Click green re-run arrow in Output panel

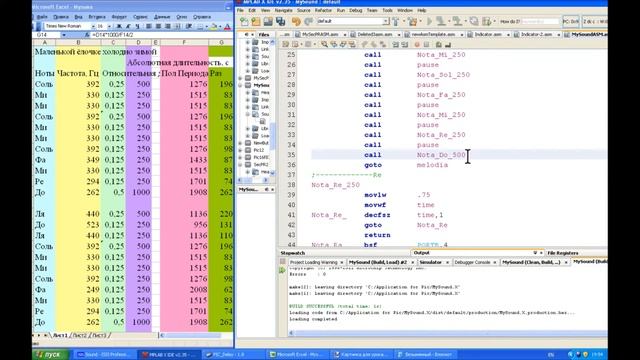click(x=282, y=270)
